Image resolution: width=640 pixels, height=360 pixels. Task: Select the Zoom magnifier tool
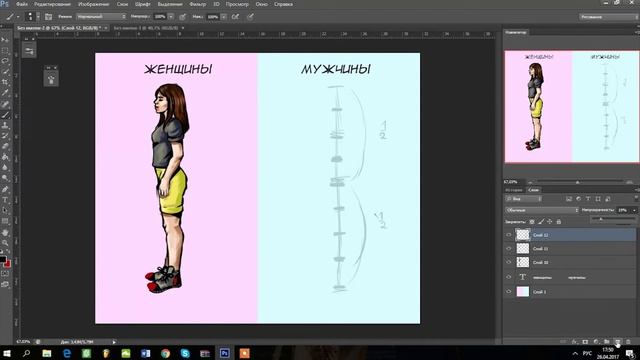[x=5, y=243]
